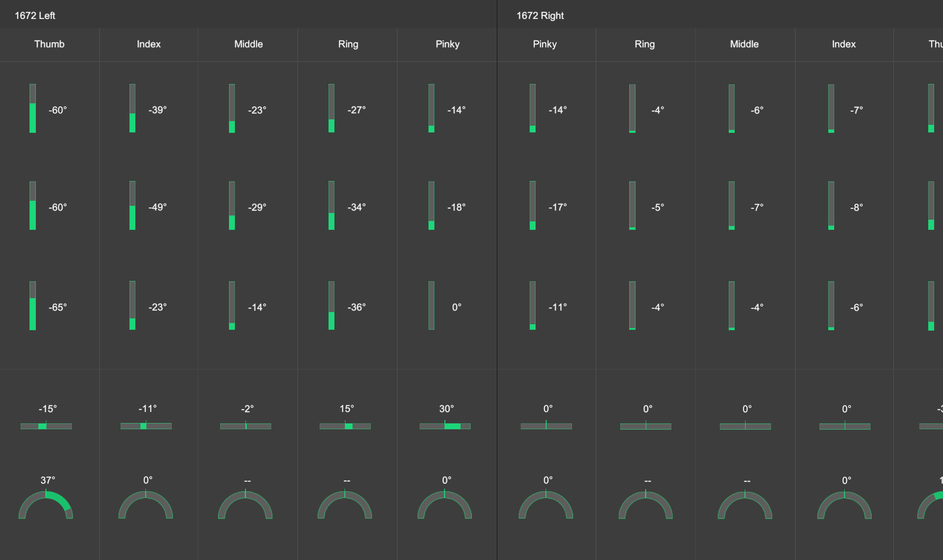
Task: Click the Left Index -49° vertical bar
Action: tap(132, 205)
